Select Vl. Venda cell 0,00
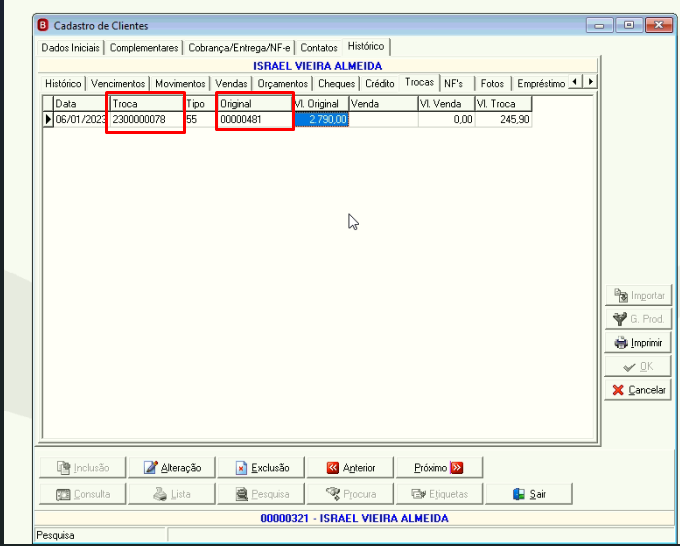The image size is (680, 546). [446, 119]
